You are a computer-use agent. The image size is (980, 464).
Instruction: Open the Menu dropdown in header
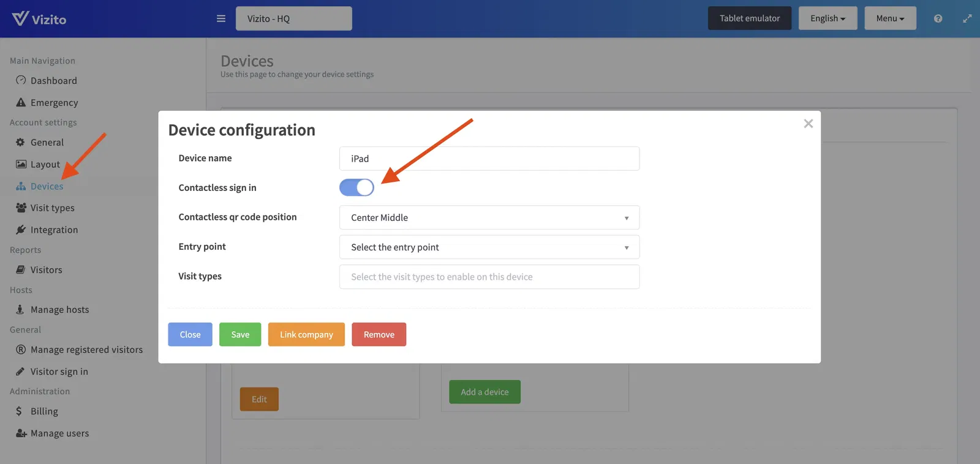click(x=890, y=18)
